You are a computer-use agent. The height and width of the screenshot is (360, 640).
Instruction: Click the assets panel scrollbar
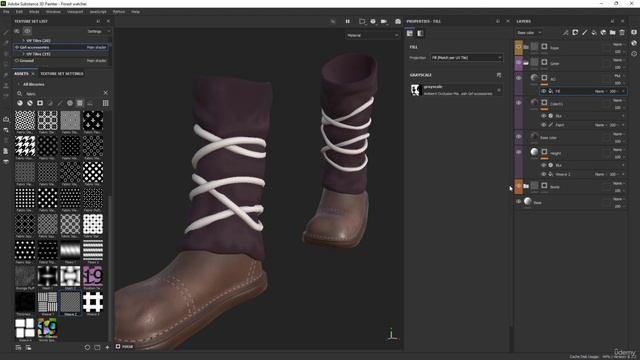click(109, 269)
